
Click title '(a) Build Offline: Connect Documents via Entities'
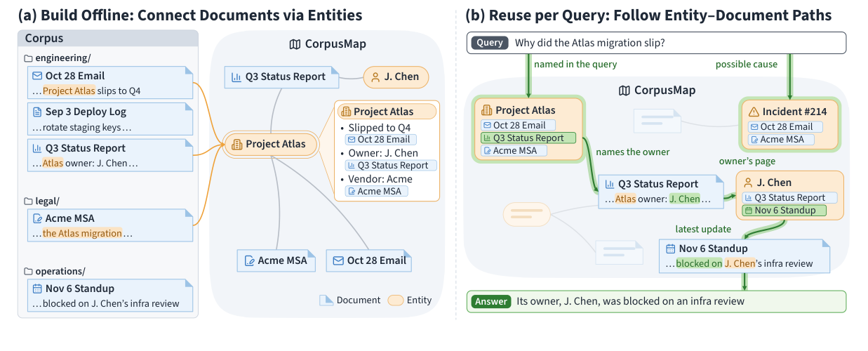pos(190,15)
